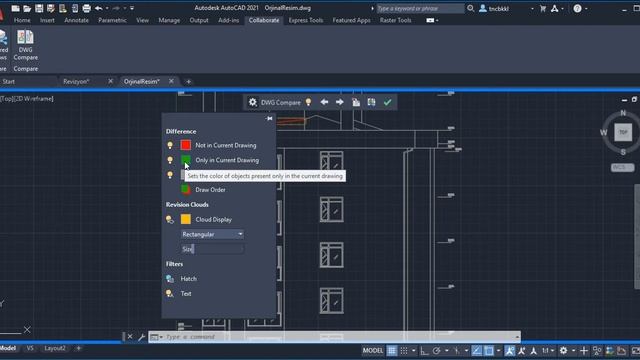Screen dimensions: 640x360
Task: Go to next difference with the right arrow
Action: [x=340, y=102]
